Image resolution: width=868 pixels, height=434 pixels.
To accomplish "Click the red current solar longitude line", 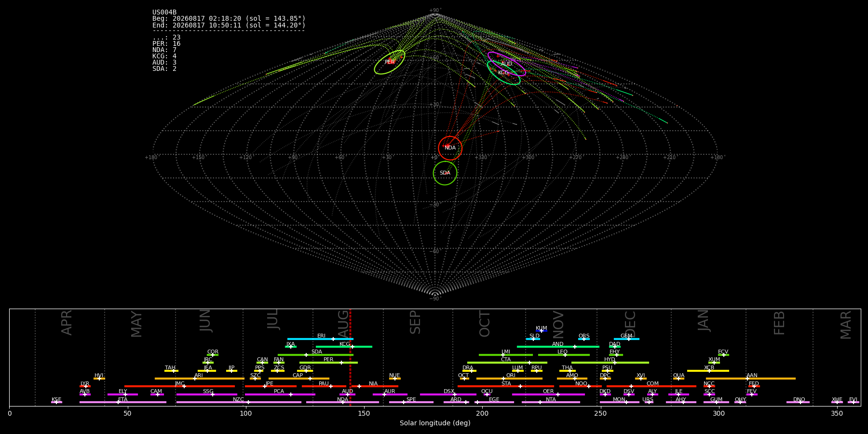I will [x=350, y=357].
